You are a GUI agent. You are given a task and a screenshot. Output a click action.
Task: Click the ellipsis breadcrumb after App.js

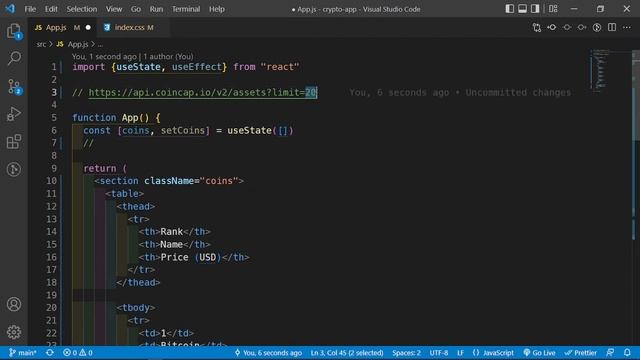tap(100, 44)
